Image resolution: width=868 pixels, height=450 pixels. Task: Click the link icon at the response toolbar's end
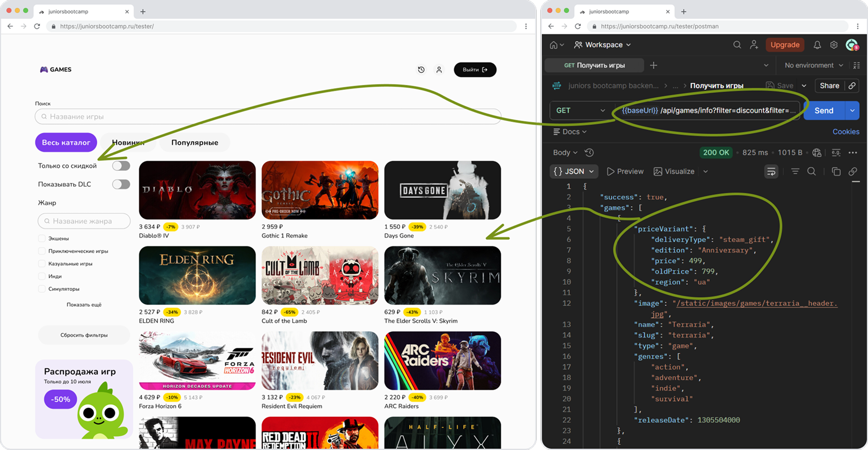coord(853,171)
